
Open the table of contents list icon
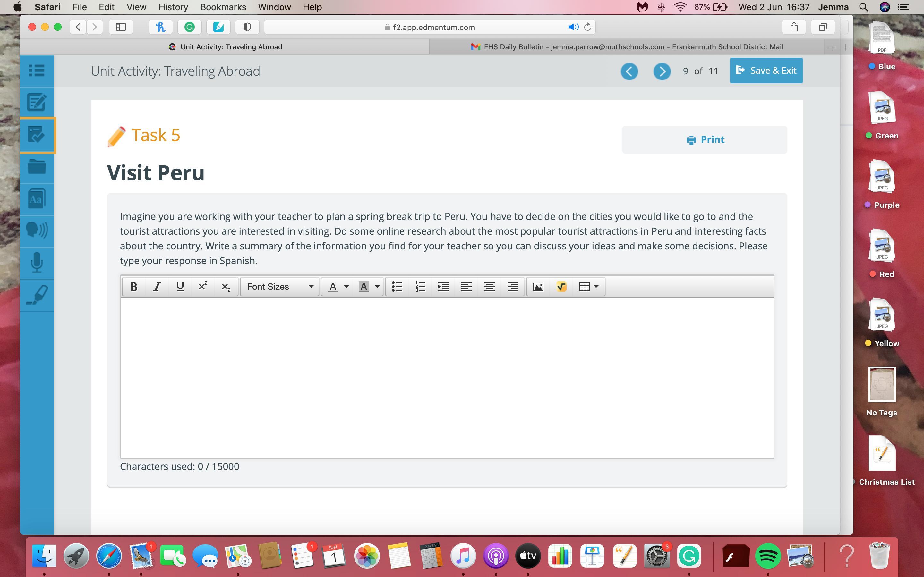point(37,71)
